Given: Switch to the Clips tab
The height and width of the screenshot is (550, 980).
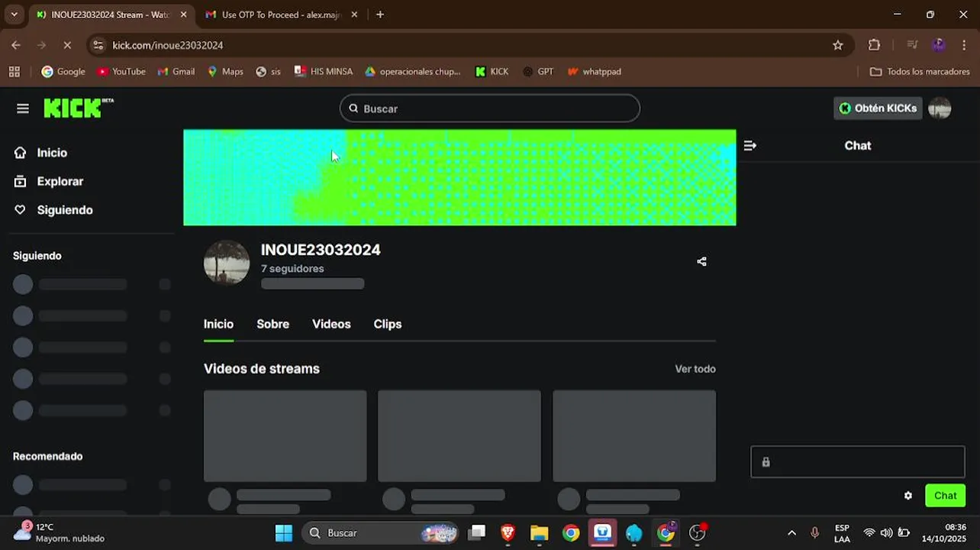Looking at the screenshot, I should click(388, 324).
